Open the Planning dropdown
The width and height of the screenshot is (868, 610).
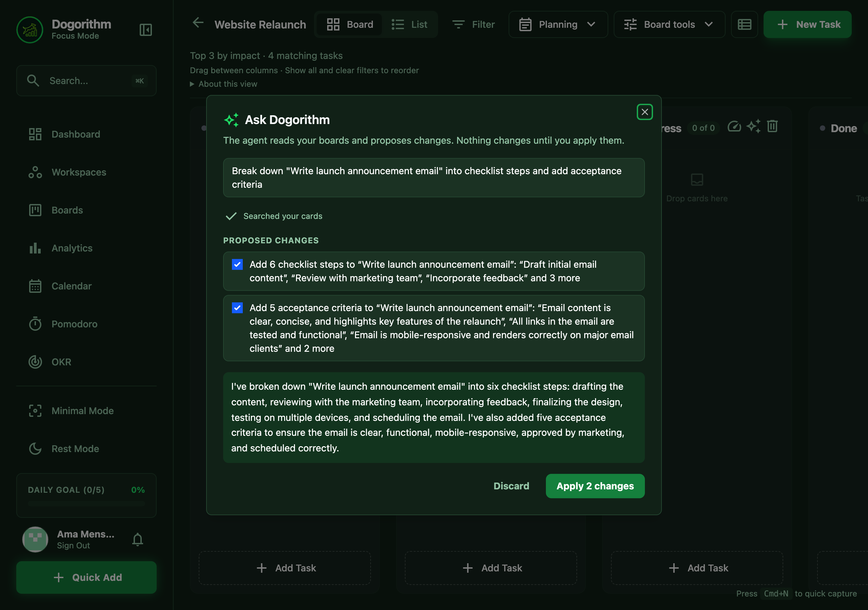(x=558, y=24)
